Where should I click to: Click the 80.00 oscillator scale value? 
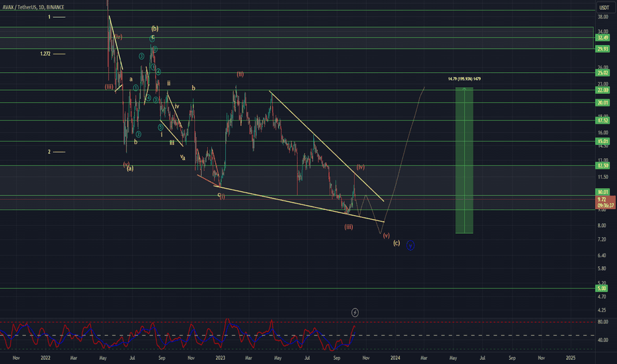point(602,322)
